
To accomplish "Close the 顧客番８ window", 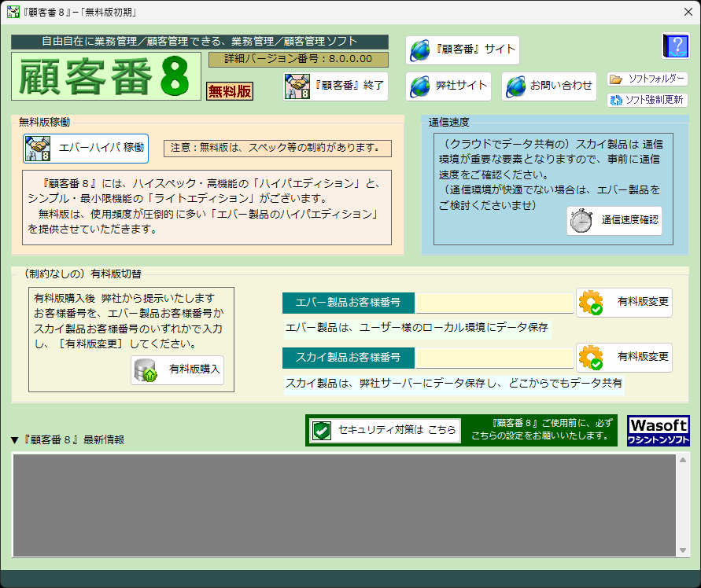I will [688, 12].
